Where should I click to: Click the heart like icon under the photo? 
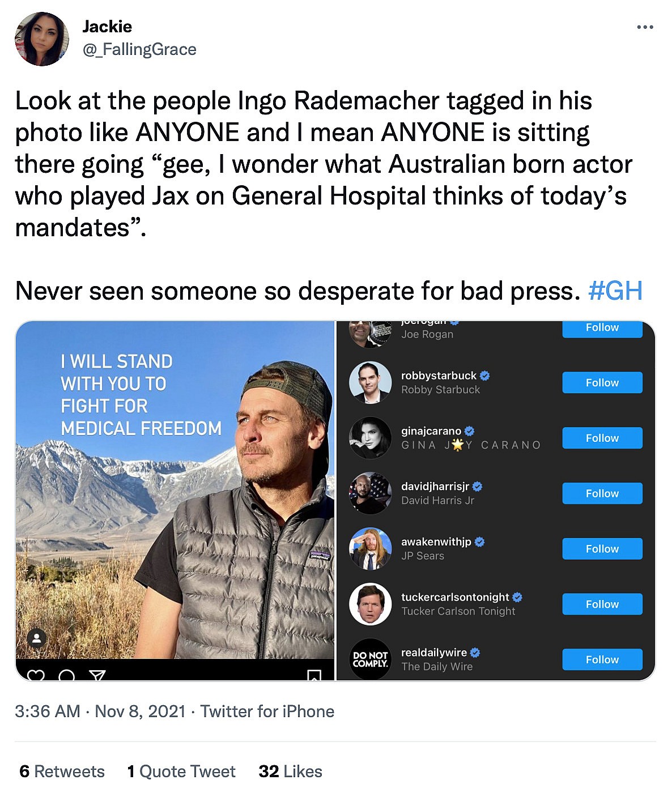click(36, 675)
